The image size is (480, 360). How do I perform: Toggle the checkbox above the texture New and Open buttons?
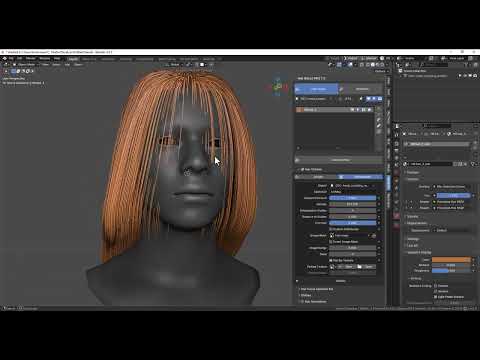coord(331,260)
